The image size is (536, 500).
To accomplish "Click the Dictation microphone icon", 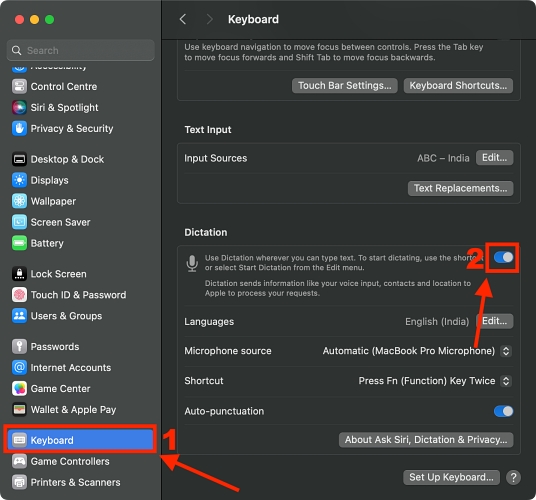I will pos(192,263).
